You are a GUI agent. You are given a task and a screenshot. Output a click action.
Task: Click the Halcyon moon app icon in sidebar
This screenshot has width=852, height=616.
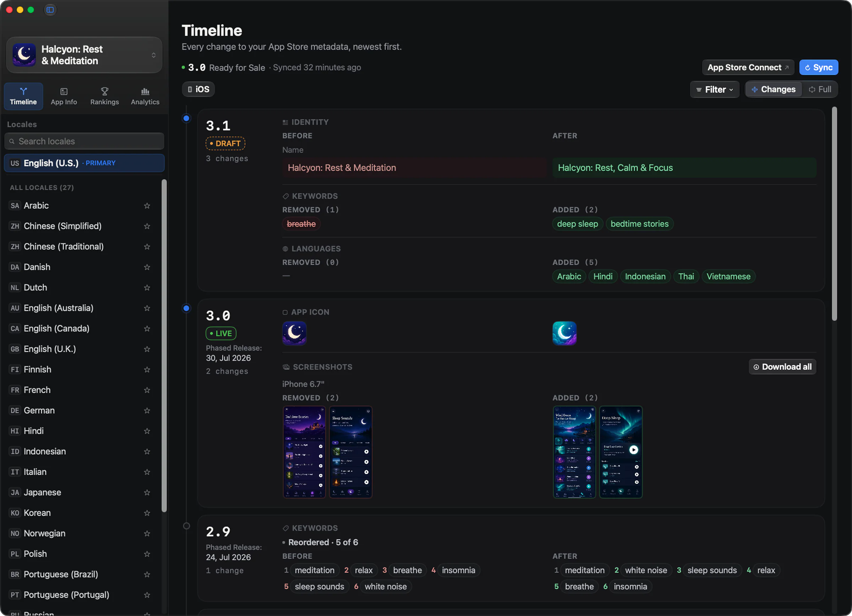coord(24,55)
